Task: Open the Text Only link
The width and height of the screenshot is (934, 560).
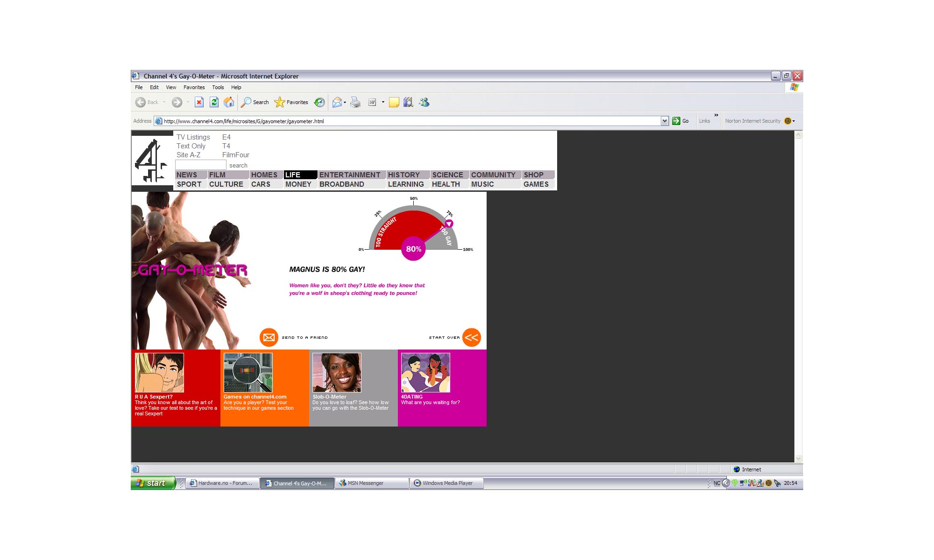Action: (191, 146)
